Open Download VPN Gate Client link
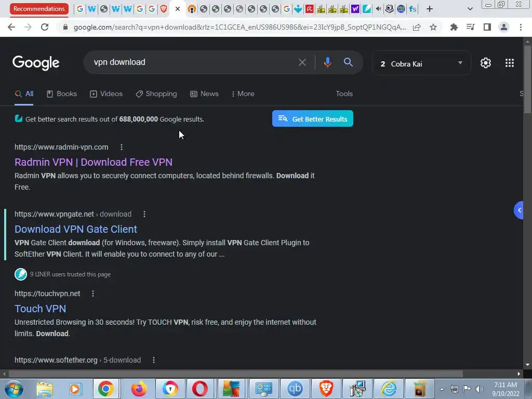 [76, 229]
